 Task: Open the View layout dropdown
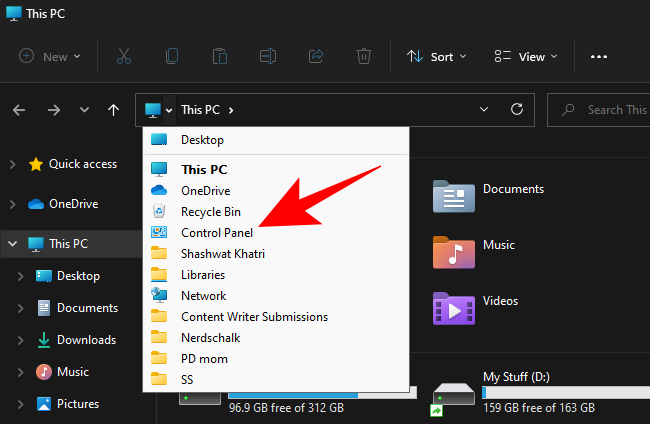click(x=526, y=57)
